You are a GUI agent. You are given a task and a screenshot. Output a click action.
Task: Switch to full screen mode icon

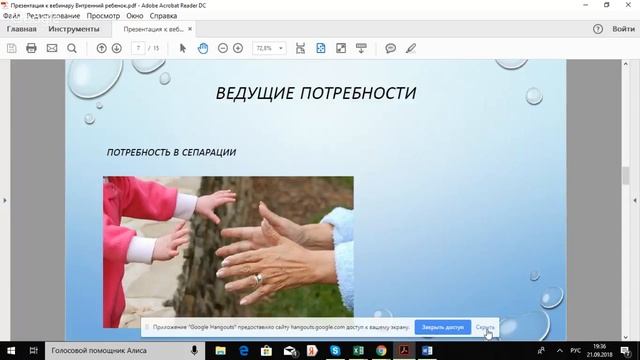[341, 48]
